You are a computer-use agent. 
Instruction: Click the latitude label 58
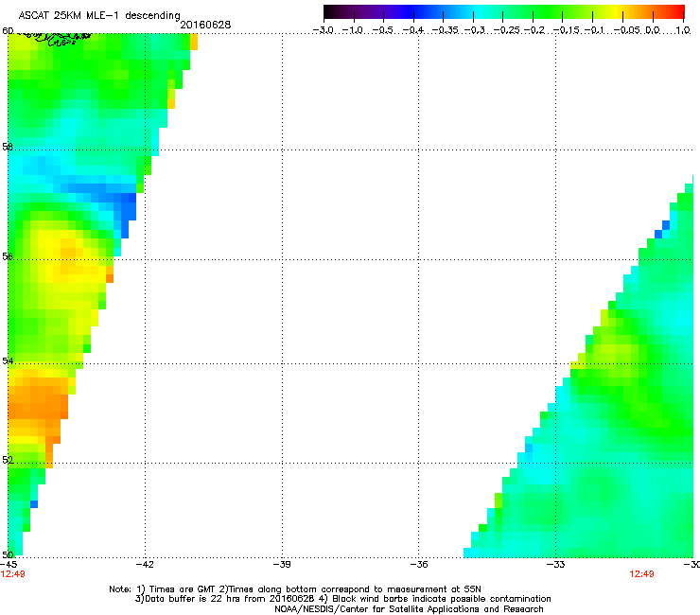[x=8, y=147]
